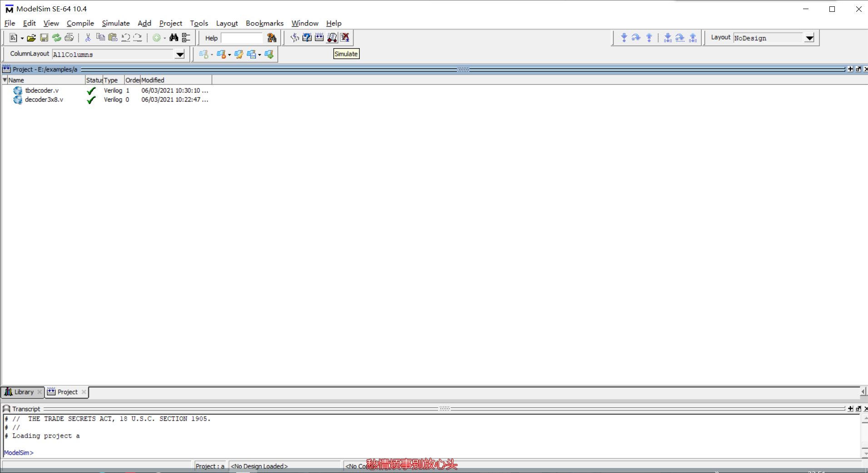Click the green Add to wave icon
This screenshot has width=868, height=473.
point(157,38)
